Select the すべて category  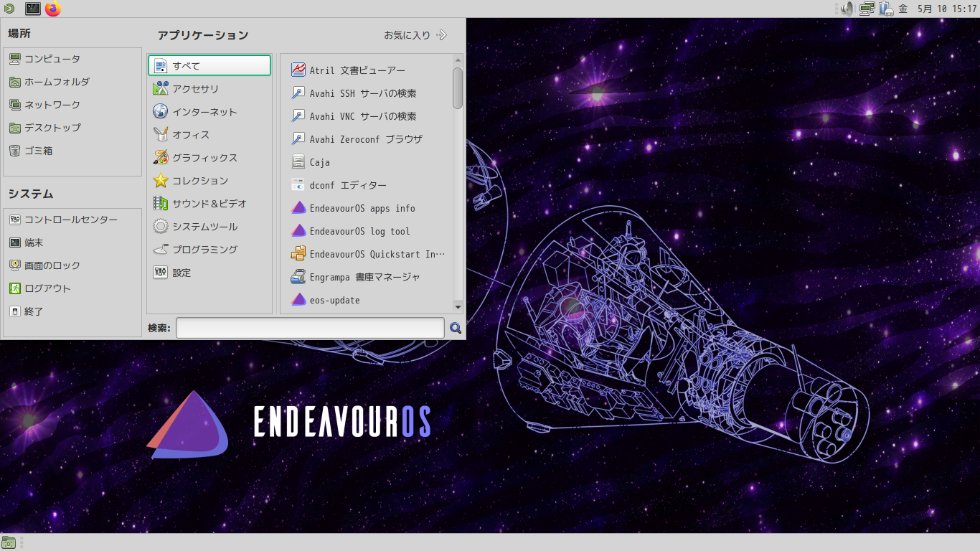coord(209,65)
